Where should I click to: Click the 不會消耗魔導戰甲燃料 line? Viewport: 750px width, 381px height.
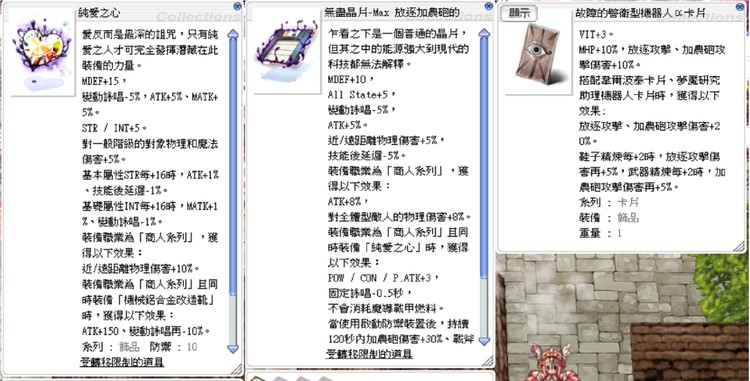click(x=386, y=308)
